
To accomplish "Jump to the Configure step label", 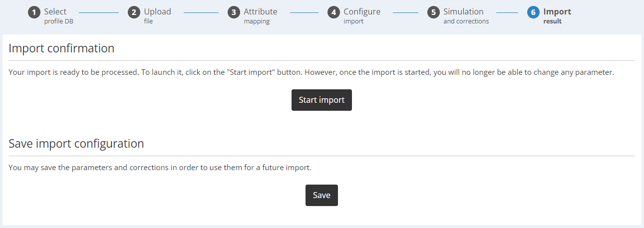I will (362, 11).
